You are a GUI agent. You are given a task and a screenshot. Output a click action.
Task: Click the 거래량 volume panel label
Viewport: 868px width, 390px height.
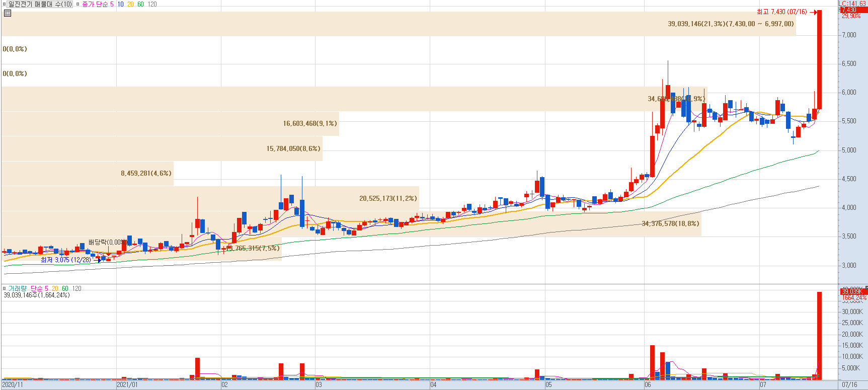pos(17,288)
